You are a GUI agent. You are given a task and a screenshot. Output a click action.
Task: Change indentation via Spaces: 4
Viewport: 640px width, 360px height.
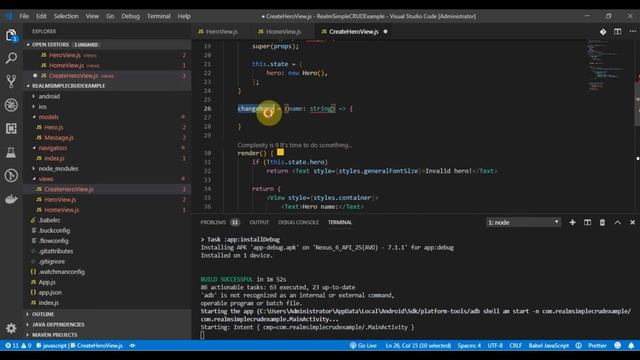click(x=469, y=346)
